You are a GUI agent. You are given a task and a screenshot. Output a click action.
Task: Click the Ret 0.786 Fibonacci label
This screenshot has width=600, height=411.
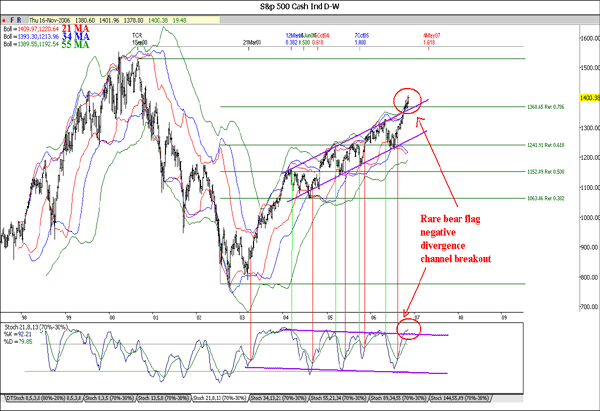[x=546, y=107]
